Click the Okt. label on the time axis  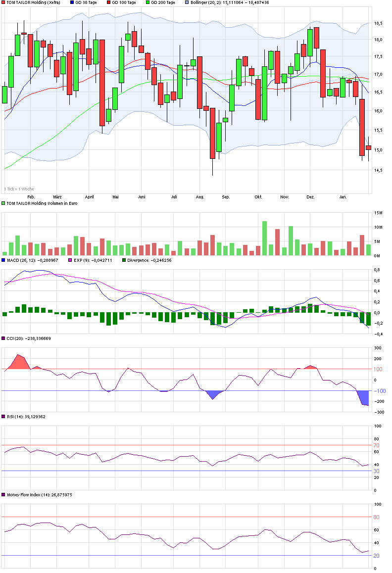pos(258,196)
